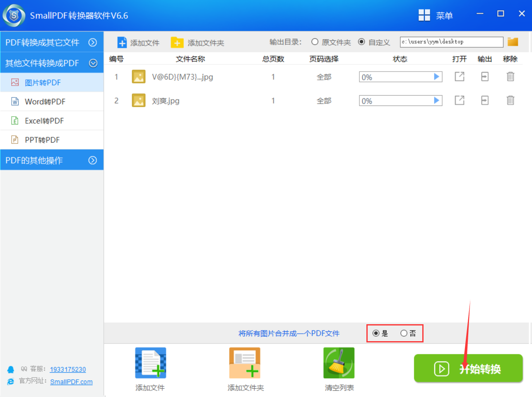
Task: Remove V@6D}{M73}...jpg with trash icon
Action: [x=510, y=77]
